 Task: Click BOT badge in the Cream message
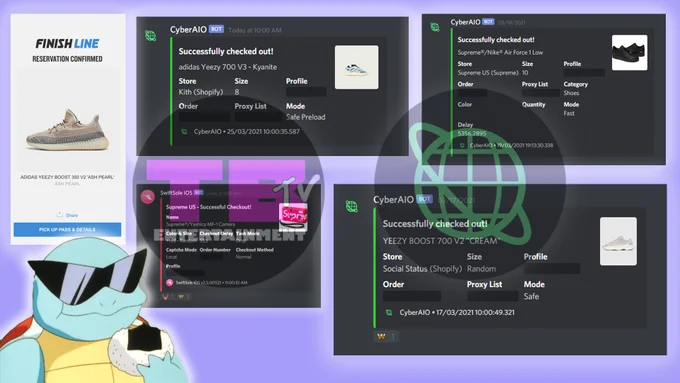click(424, 199)
